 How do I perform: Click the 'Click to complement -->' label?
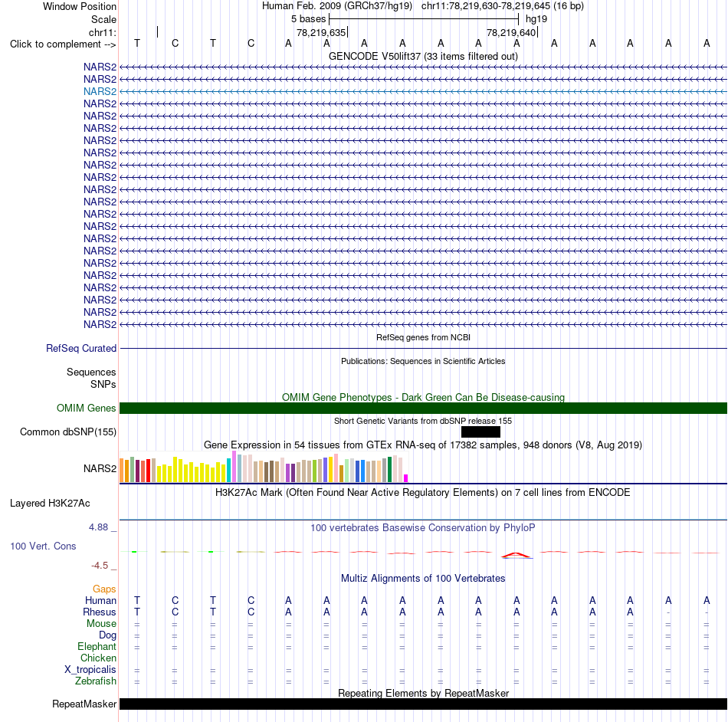point(63,44)
